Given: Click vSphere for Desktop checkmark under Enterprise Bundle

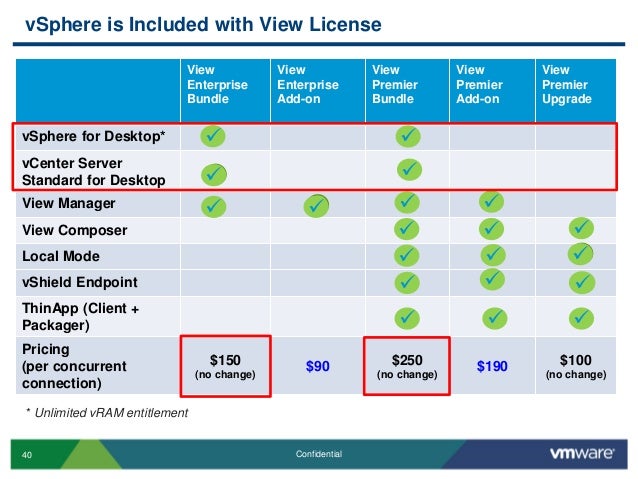Looking at the screenshot, I should coord(213,136).
